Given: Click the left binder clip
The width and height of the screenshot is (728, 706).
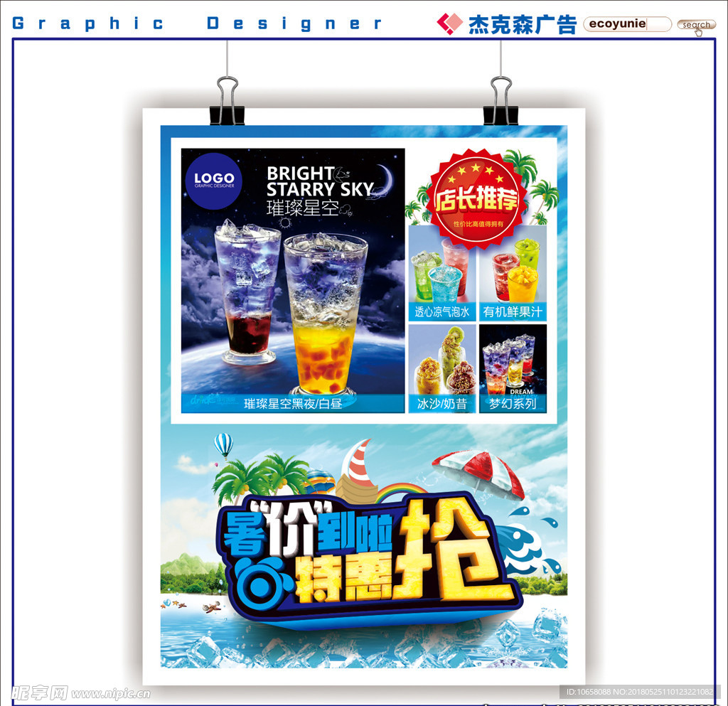Looking at the screenshot, I should tap(227, 101).
